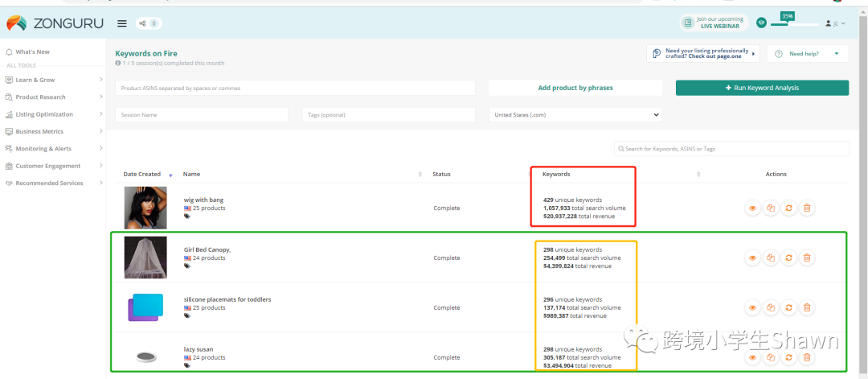Expand the Learn & Grow menu
868x379 pixels.
(x=55, y=80)
